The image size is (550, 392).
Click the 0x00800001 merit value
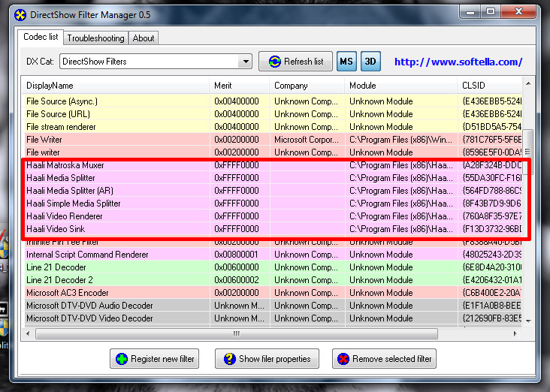click(236, 255)
